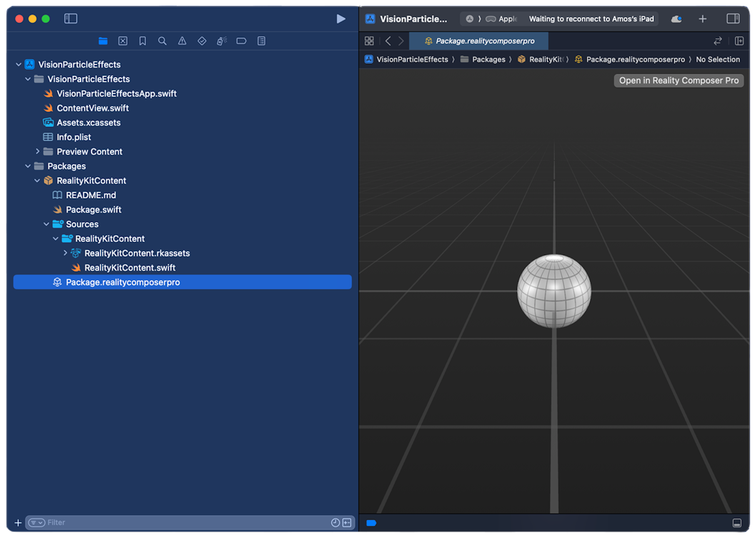Open the Find navigator

coord(162,41)
